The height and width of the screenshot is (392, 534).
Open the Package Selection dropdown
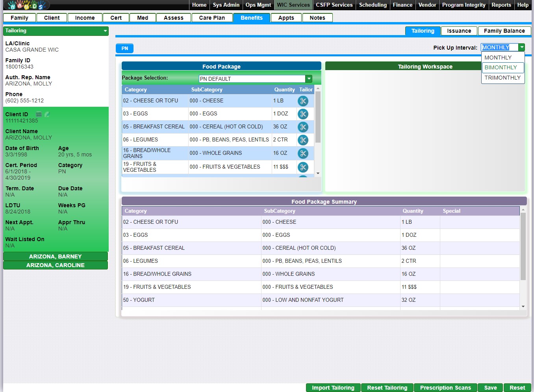(x=309, y=79)
